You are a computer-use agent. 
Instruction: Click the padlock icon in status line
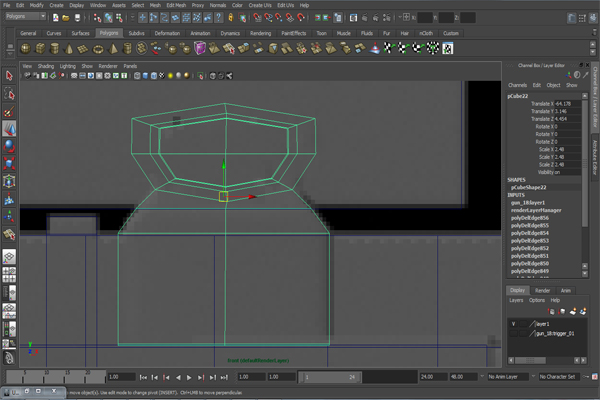(x=231, y=17)
